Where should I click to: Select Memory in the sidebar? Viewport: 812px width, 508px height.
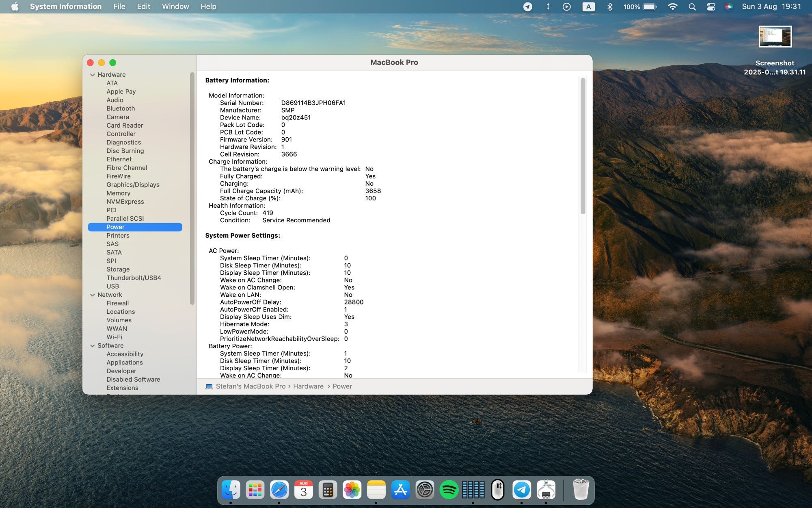pyautogui.click(x=119, y=193)
